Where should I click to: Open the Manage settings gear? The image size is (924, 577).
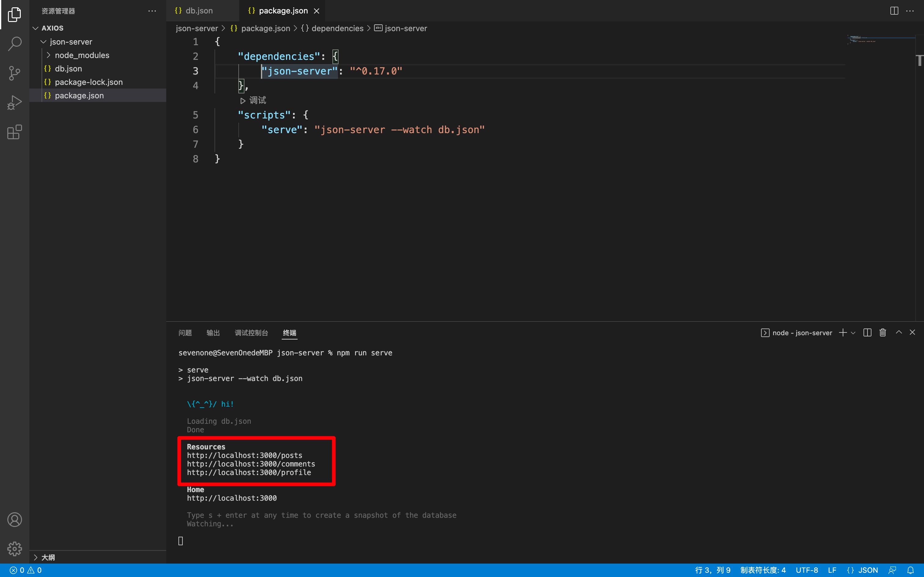point(14,548)
